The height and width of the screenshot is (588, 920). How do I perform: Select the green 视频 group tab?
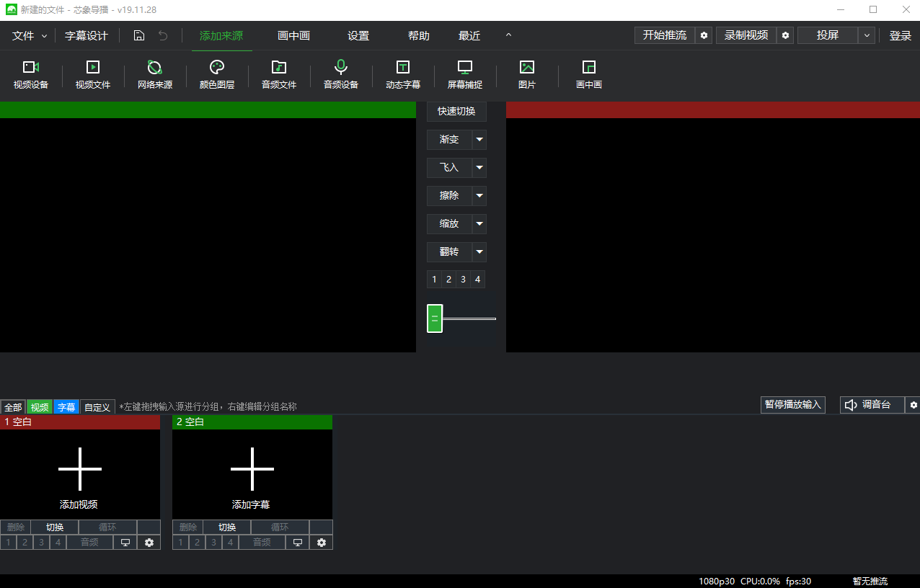(x=40, y=407)
